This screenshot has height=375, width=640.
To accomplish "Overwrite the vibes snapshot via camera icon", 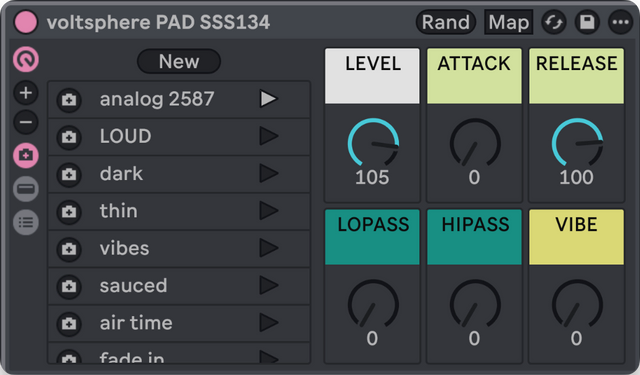I will pyautogui.click(x=69, y=249).
